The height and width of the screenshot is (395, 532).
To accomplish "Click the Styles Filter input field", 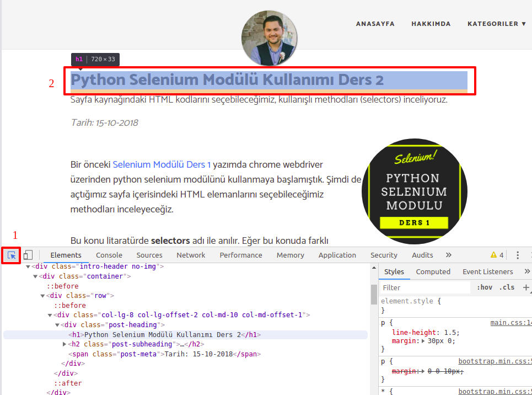I will [426, 287].
